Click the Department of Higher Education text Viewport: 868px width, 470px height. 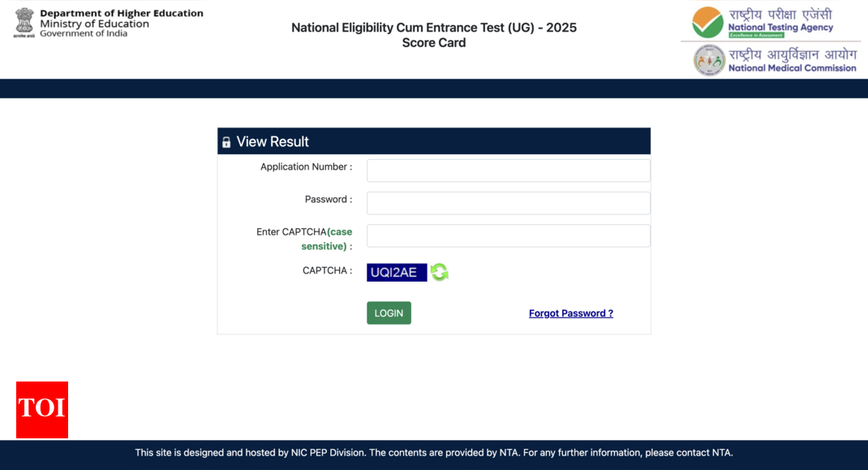pyautogui.click(x=122, y=14)
